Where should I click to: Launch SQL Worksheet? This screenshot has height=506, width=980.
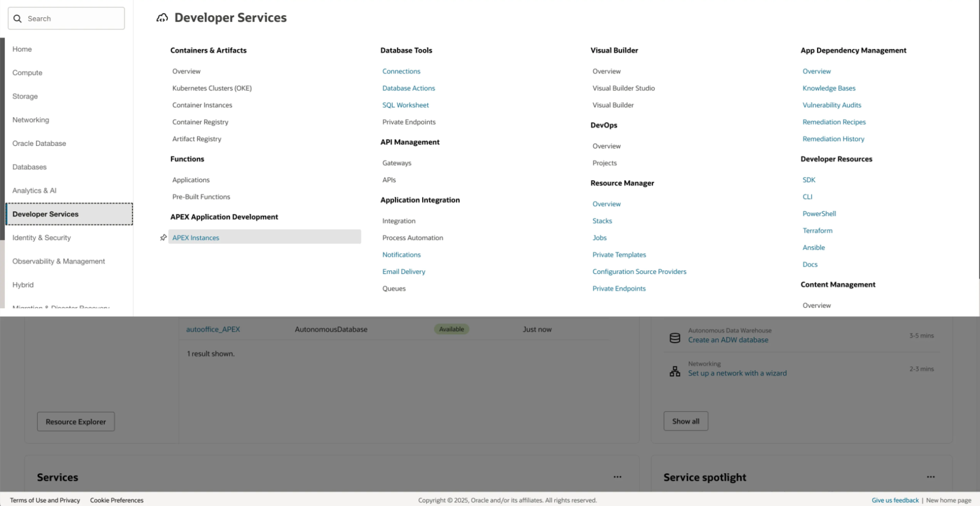click(x=405, y=105)
